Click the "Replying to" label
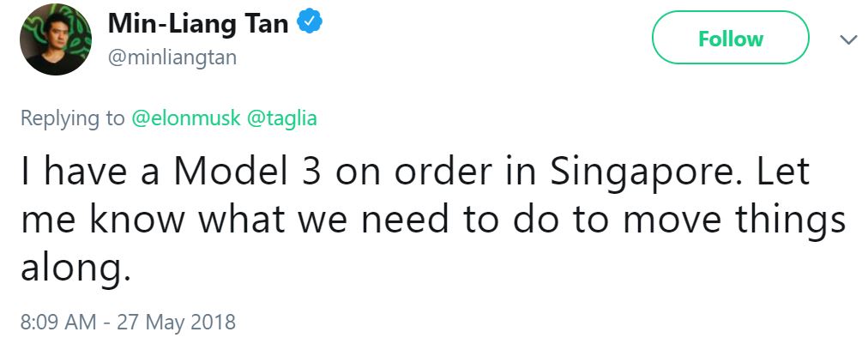The image size is (868, 344). [73, 118]
